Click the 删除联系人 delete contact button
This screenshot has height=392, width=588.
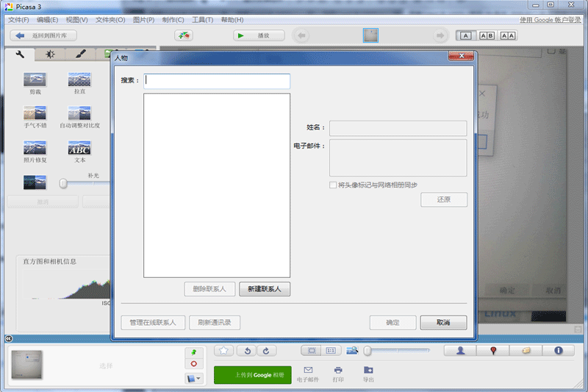(x=209, y=289)
